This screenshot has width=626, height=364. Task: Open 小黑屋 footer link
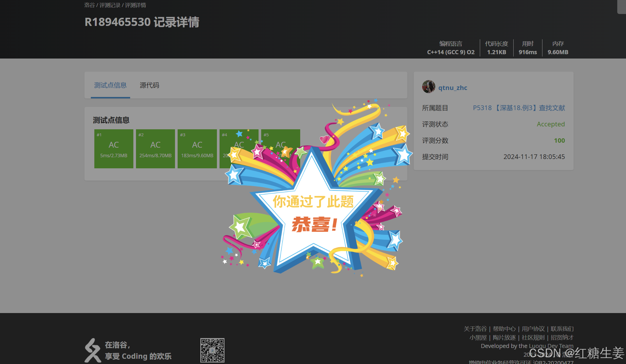coord(478,338)
